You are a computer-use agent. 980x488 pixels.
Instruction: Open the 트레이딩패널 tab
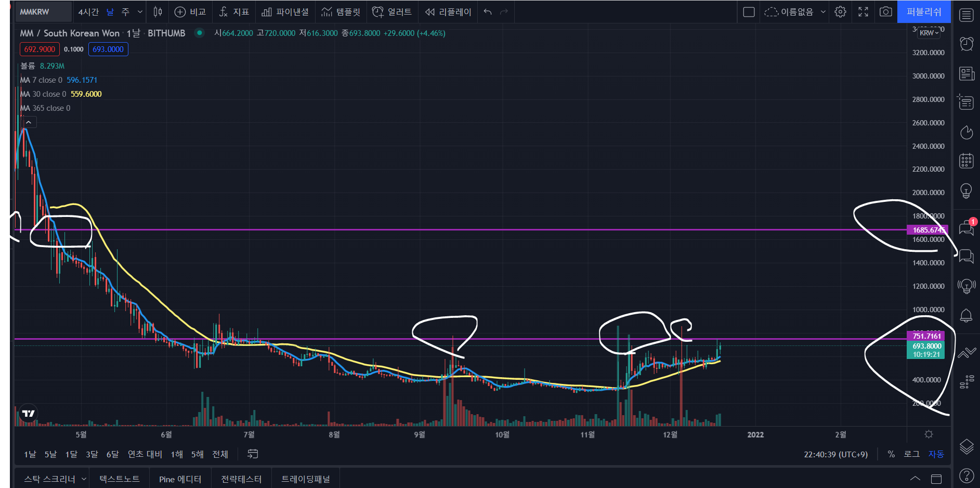pos(306,479)
